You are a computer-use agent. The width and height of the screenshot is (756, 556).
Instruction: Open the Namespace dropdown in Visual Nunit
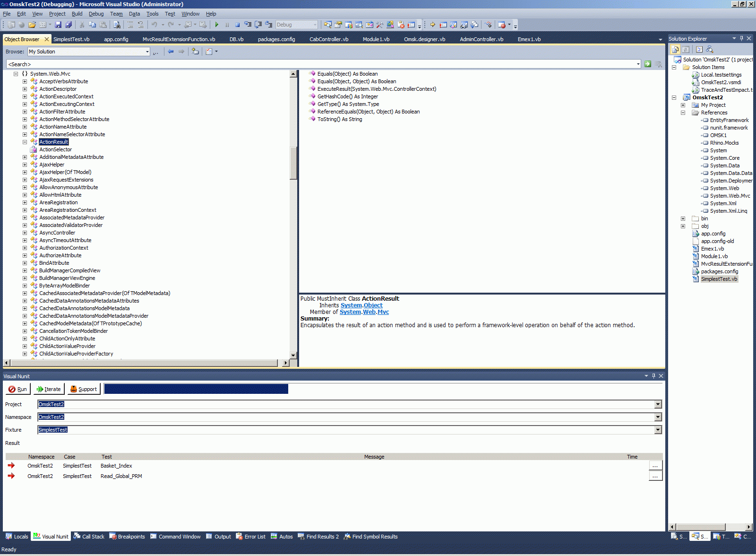tap(658, 417)
